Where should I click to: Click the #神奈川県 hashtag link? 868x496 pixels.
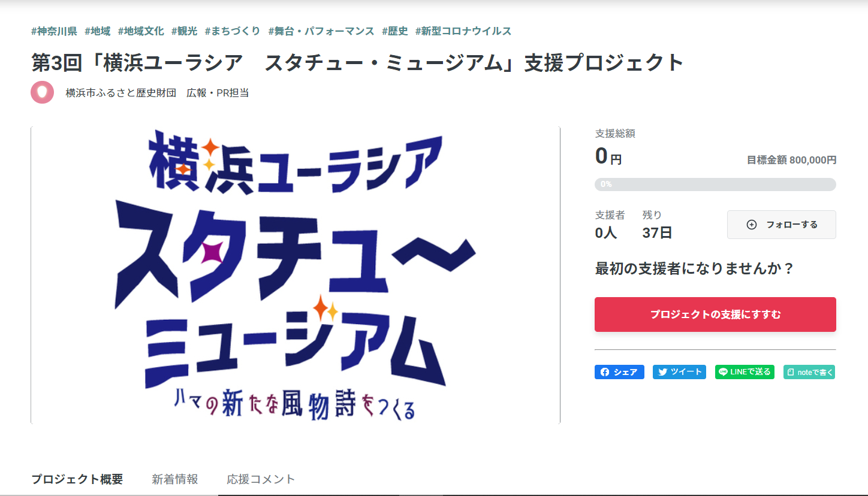pyautogui.click(x=54, y=31)
